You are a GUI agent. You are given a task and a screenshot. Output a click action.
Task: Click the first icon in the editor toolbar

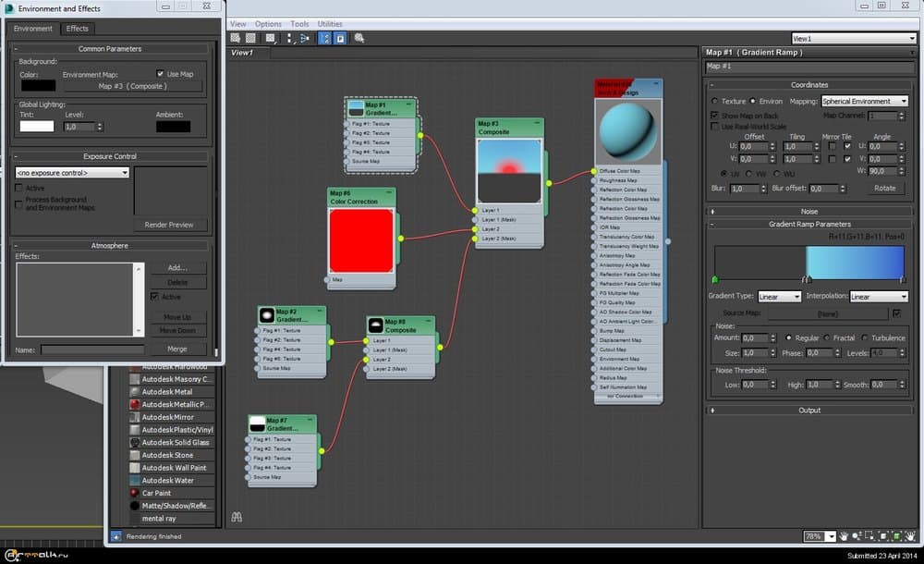(236, 39)
